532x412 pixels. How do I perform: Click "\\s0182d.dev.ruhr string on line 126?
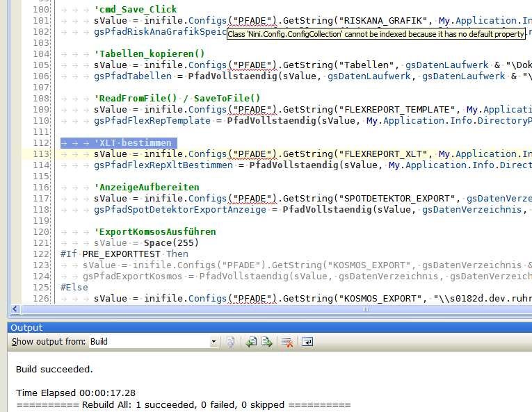[x=483, y=298]
